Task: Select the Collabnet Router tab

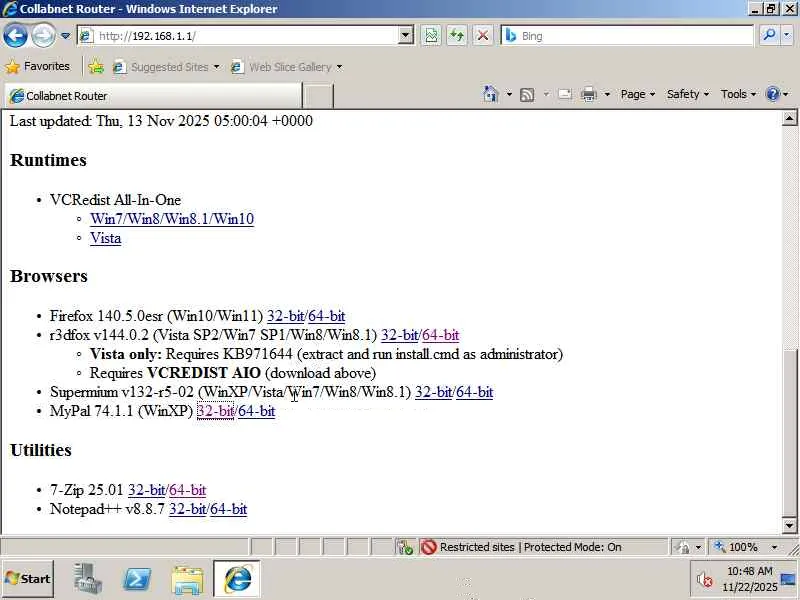Action: pyautogui.click(x=153, y=96)
